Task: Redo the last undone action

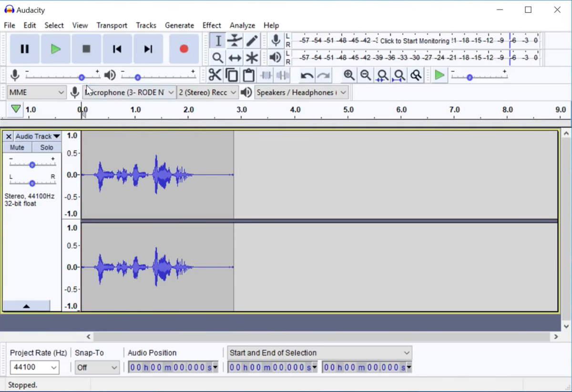Action: (x=324, y=75)
